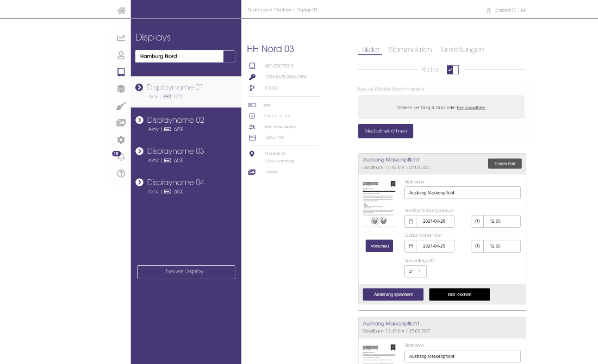The height and width of the screenshot is (364, 598).
Task: Click the Erstes Bild button
Action: pos(505,164)
